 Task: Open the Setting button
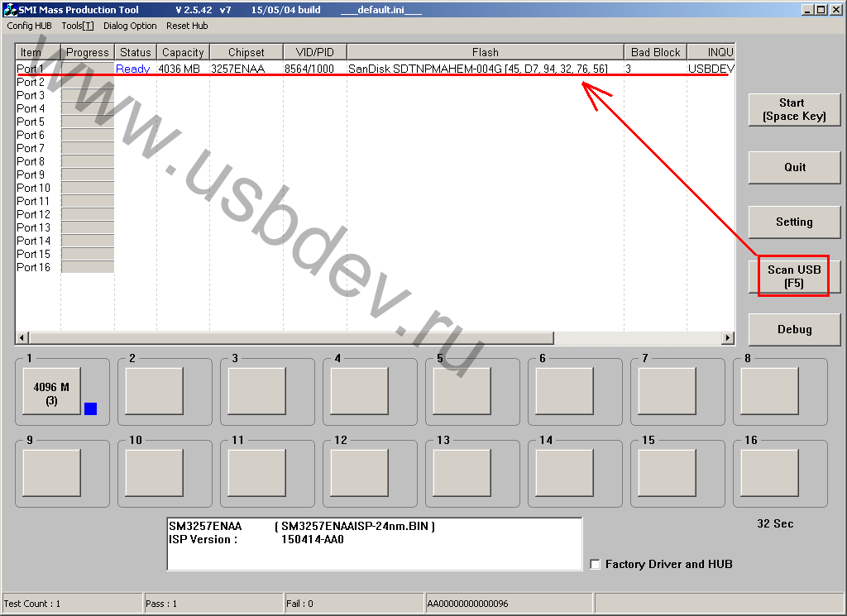[794, 222]
